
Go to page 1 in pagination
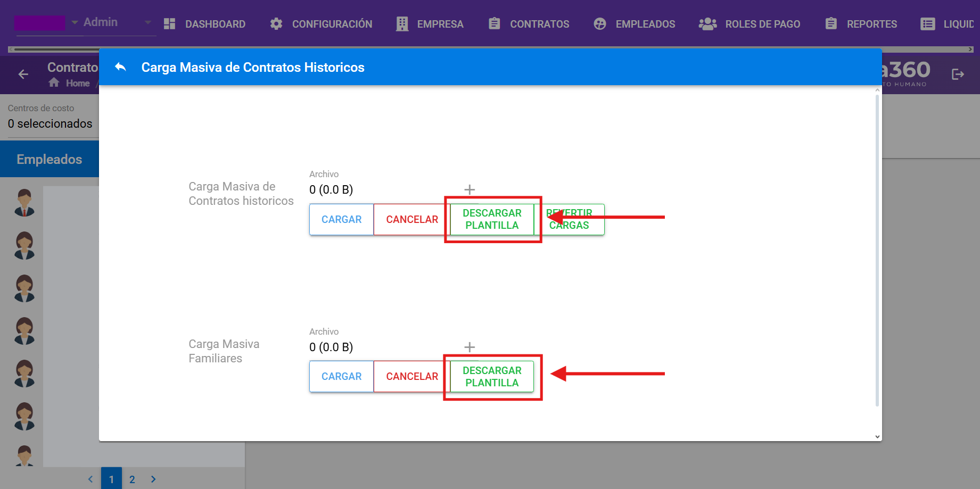(x=111, y=479)
